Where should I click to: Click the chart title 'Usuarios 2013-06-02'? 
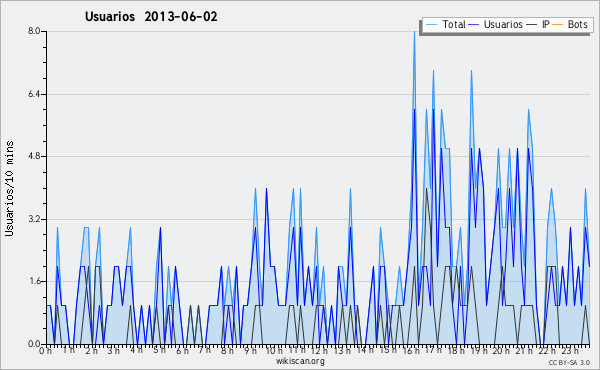(x=151, y=17)
